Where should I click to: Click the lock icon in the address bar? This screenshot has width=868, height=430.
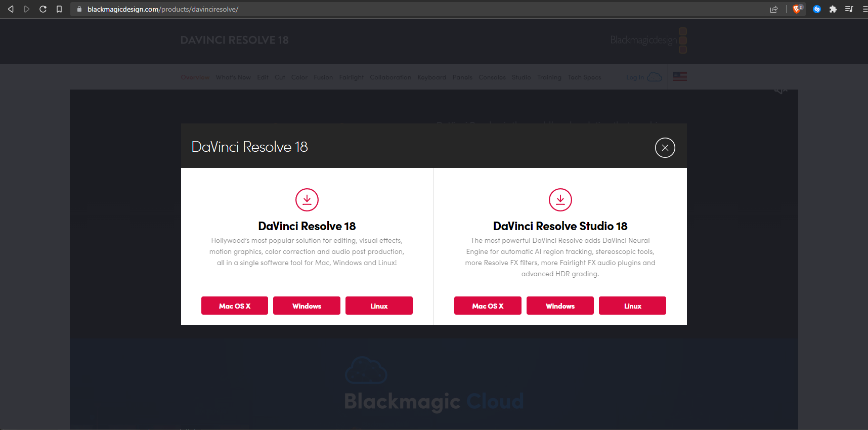pos(79,9)
